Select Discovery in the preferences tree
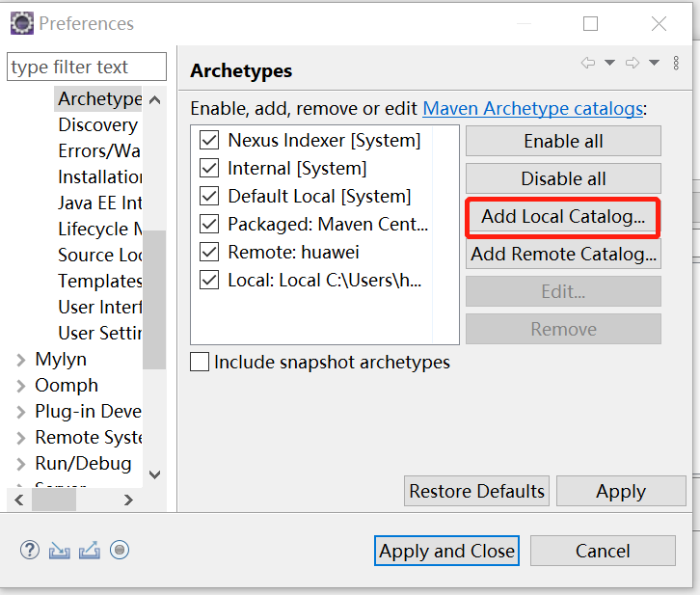The width and height of the screenshot is (700, 595). click(97, 125)
